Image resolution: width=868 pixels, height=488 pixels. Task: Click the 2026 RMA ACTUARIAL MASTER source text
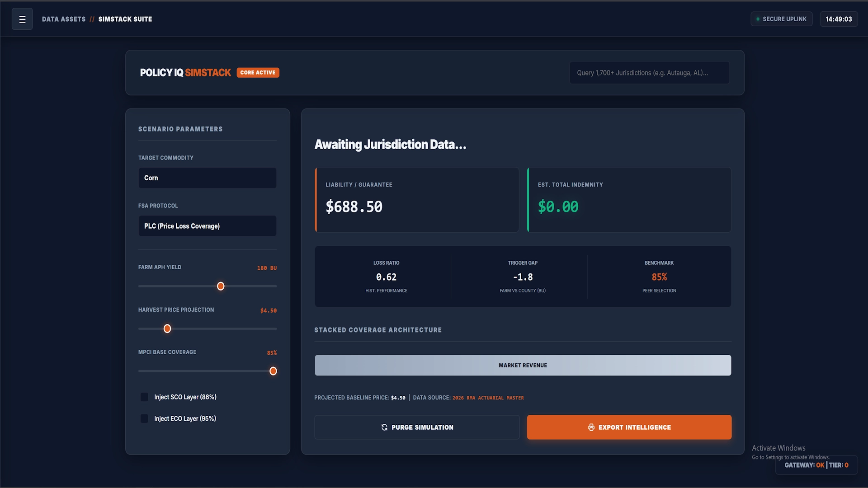coord(488,398)
